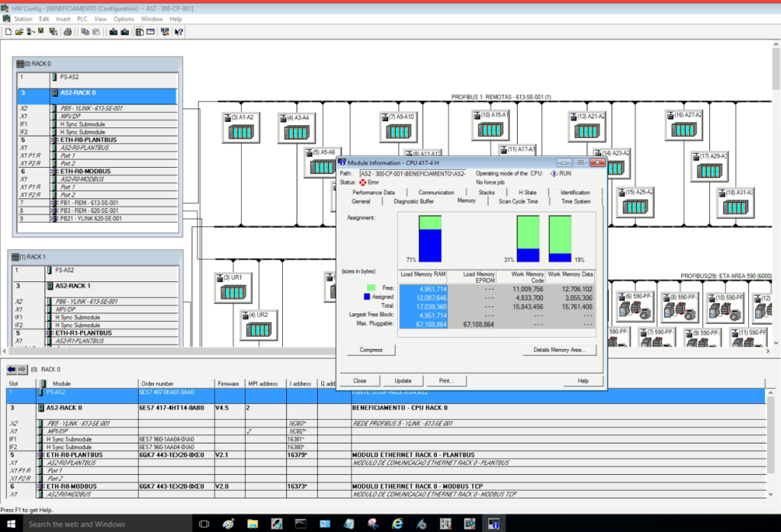Switch to the Performance Data tab

[374, 193]
